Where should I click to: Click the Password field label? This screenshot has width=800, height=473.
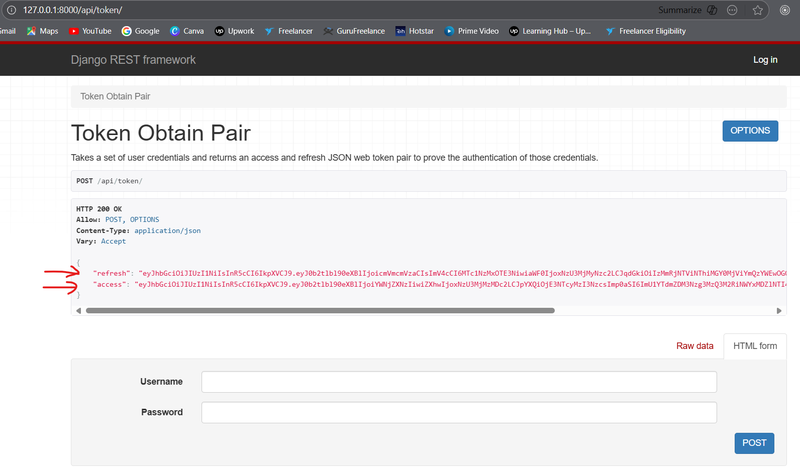pos(162,412)
